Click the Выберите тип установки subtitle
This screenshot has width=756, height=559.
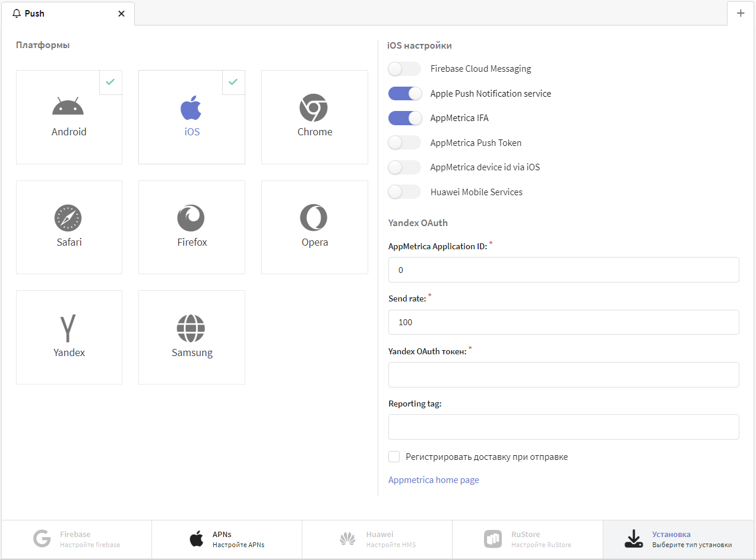click(692, 545)
